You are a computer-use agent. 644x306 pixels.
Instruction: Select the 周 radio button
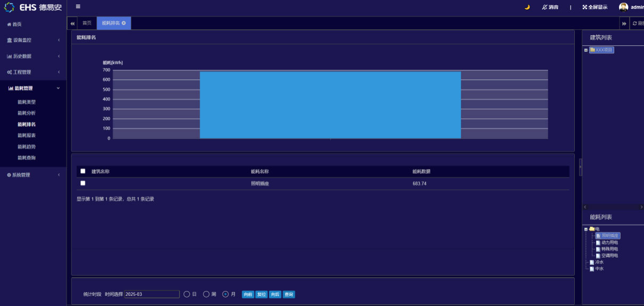point(206,294)
